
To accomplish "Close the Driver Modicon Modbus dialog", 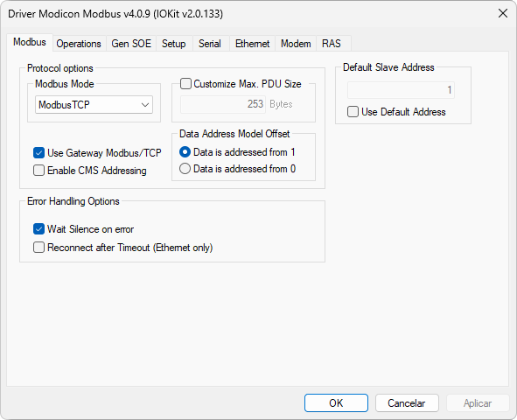I will [x=503, y=13].
